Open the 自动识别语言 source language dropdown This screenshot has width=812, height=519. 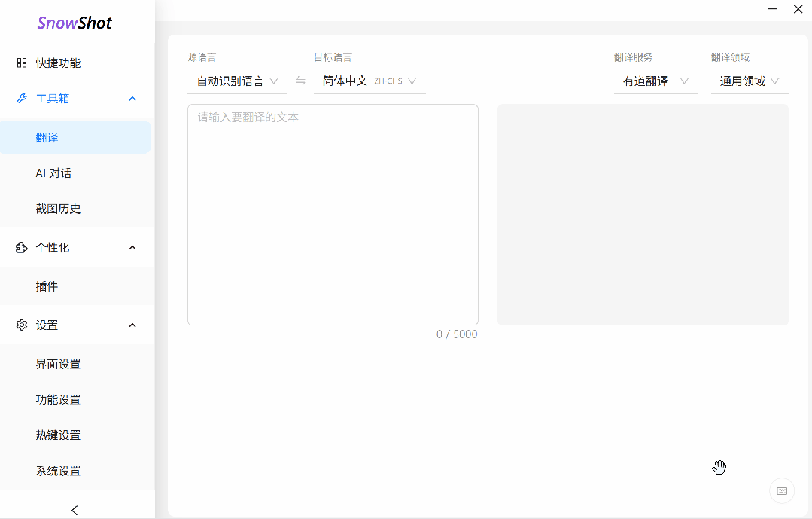[x=237, y=81]
